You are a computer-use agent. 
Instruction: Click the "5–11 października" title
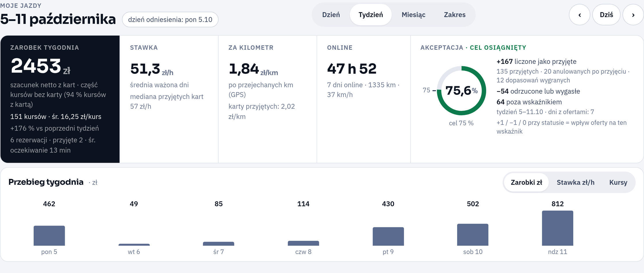point(58,19)
